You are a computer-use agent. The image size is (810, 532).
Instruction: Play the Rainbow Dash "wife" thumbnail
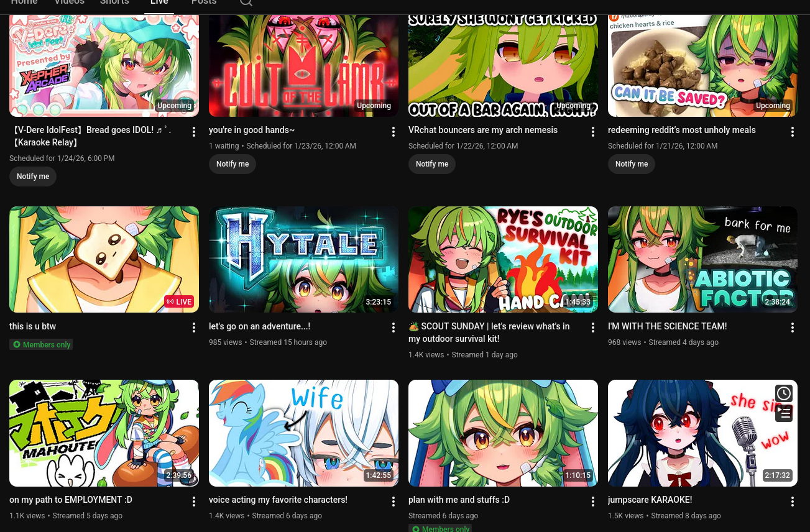303,433
